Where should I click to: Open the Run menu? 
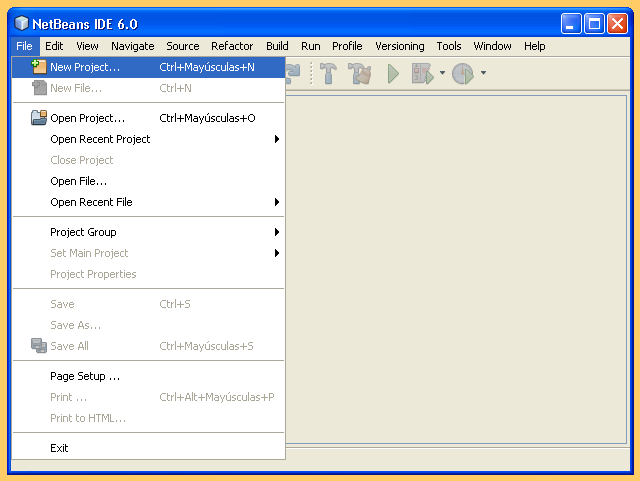311,46
